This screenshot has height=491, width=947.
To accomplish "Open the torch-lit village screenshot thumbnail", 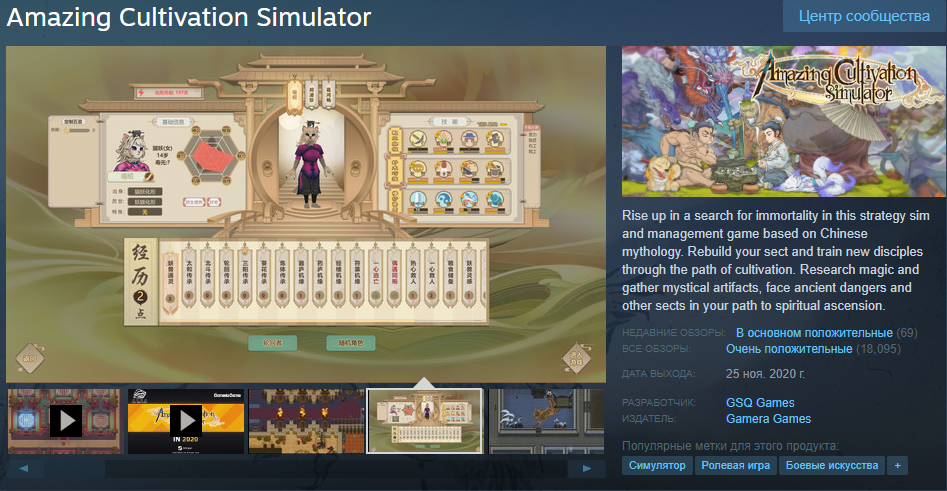I will (x=306, y=420).
